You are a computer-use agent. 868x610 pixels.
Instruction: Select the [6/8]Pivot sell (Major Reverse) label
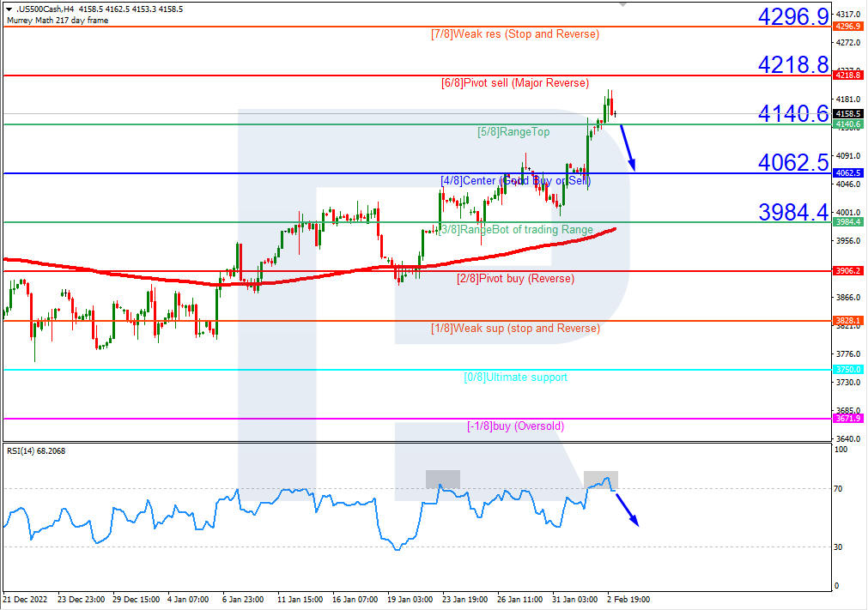click(515, 83)
